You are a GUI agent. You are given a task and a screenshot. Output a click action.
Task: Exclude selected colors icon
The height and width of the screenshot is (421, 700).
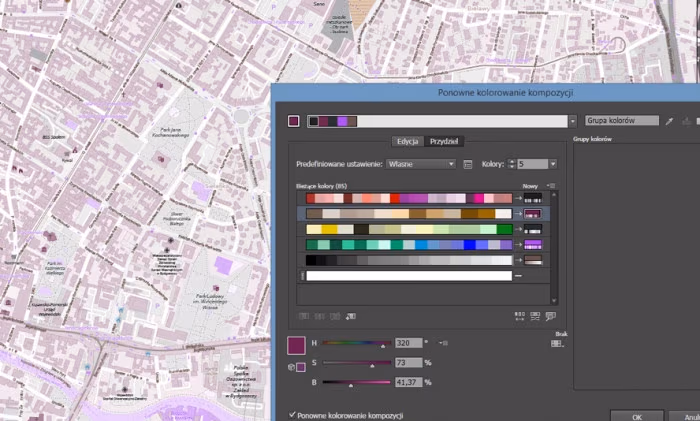pyautogui.click(x=335, y=316)
